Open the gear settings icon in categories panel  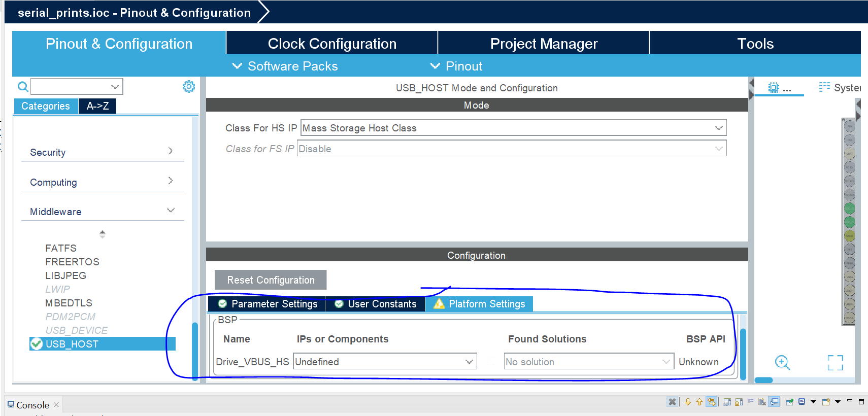189,87
